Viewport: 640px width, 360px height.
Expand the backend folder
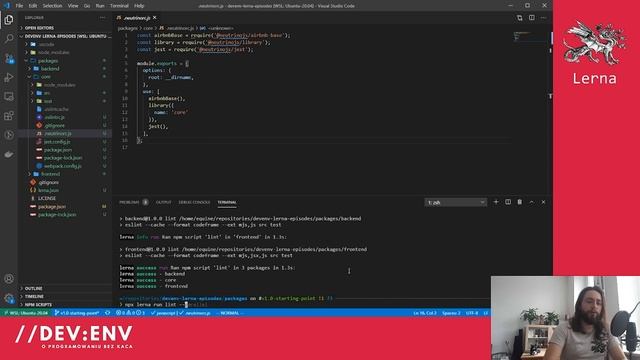pyautogui.click(x=50, y=69)
